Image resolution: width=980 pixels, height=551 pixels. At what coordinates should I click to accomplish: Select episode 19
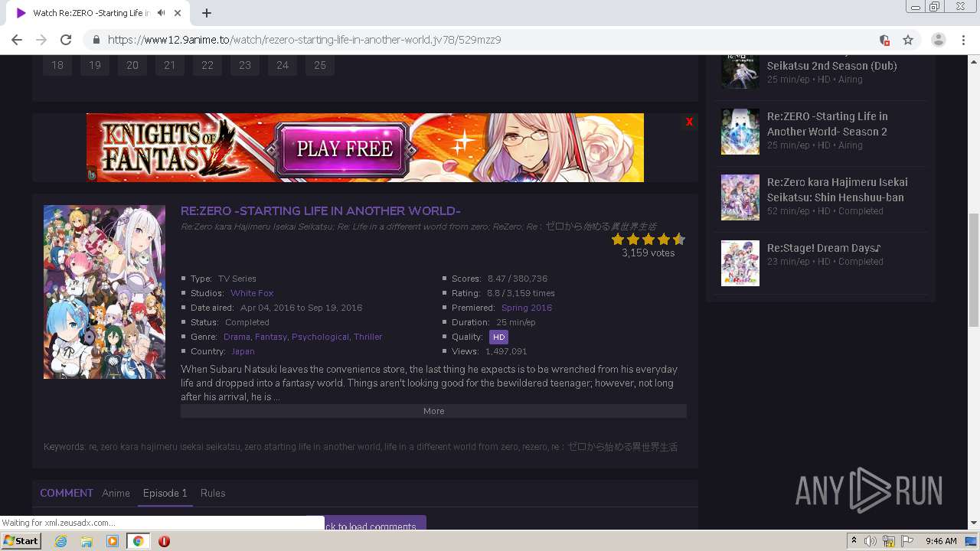pos(95,65)
